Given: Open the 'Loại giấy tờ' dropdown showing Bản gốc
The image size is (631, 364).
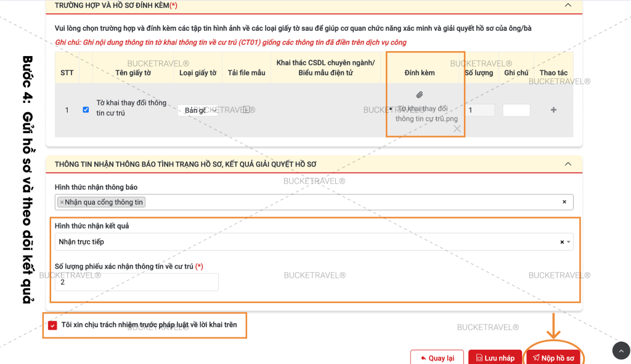Looking at the screenshot, I should click(x=198, y=111).
